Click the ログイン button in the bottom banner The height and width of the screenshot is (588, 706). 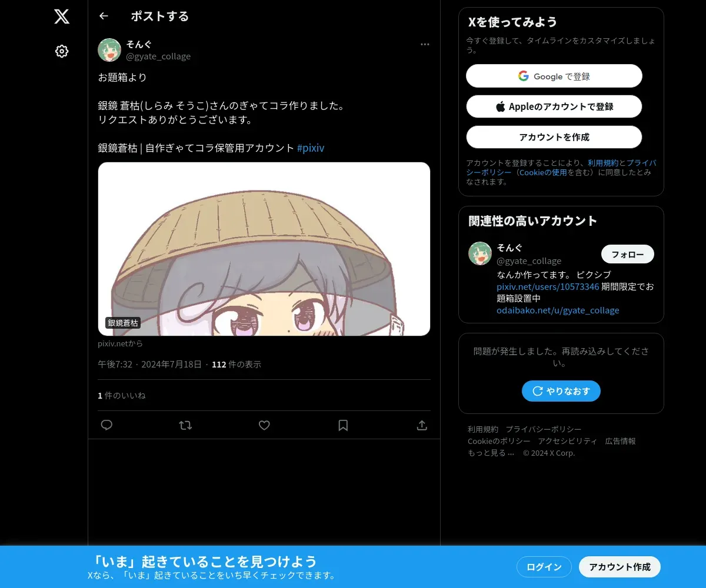tap(544, 567)
